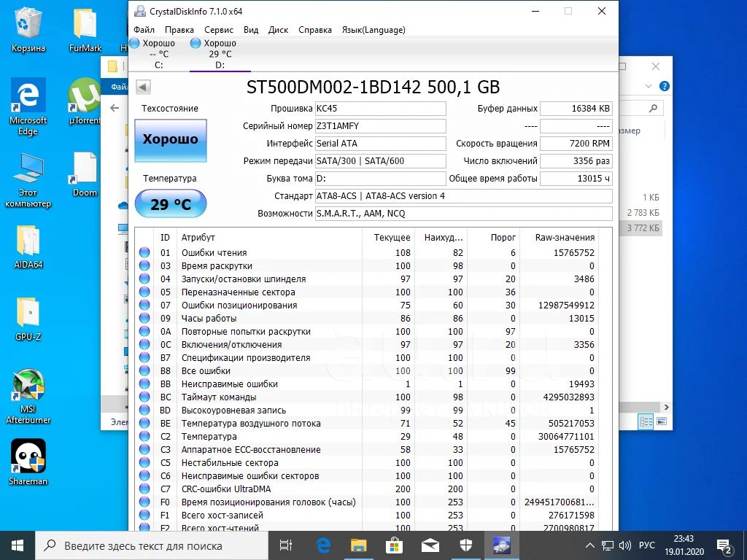Open Mail from the taskbar
This screenshot has width=747, height=560.
[x=430, y=545]
